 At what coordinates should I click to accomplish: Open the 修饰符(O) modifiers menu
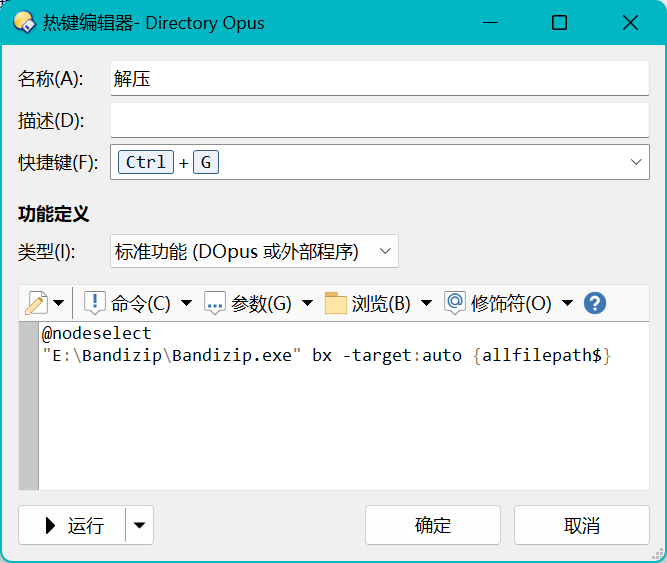pyautogui.click(x=511, y=304)
